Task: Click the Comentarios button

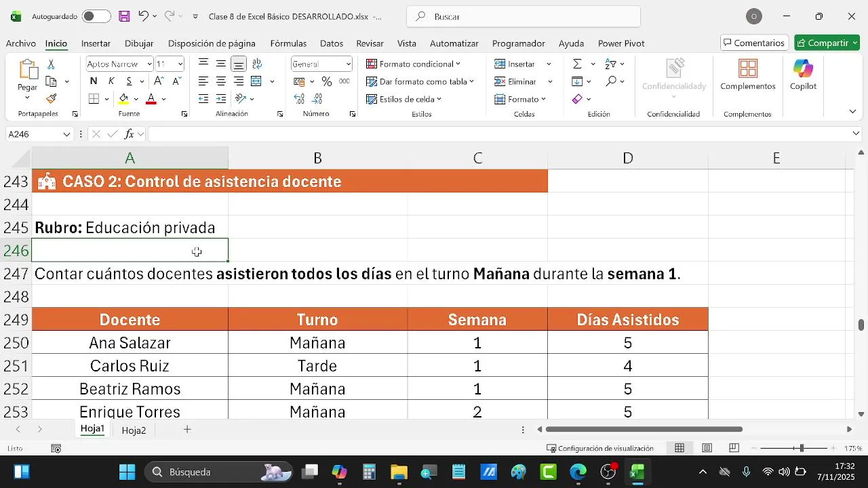Action: [754, 43]
